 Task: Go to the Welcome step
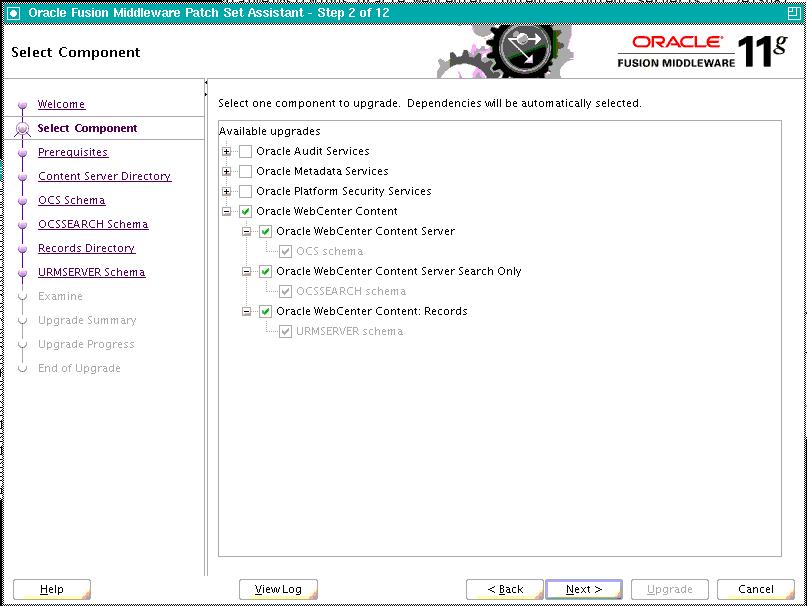tap(61, 104)
